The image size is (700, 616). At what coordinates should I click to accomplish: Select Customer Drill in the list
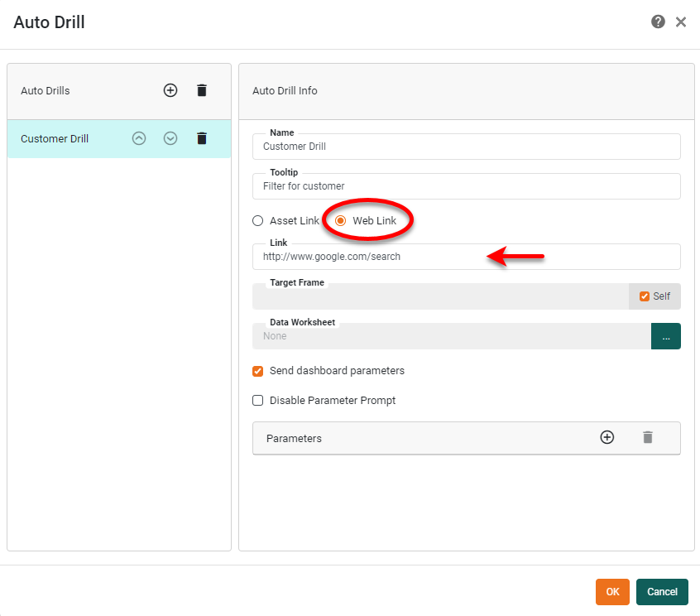pos(55,139)
